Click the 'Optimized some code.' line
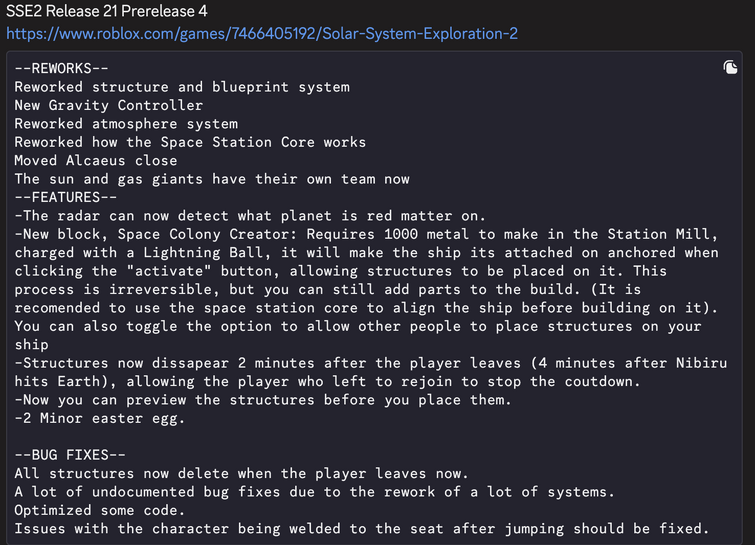 click(100, 510)
